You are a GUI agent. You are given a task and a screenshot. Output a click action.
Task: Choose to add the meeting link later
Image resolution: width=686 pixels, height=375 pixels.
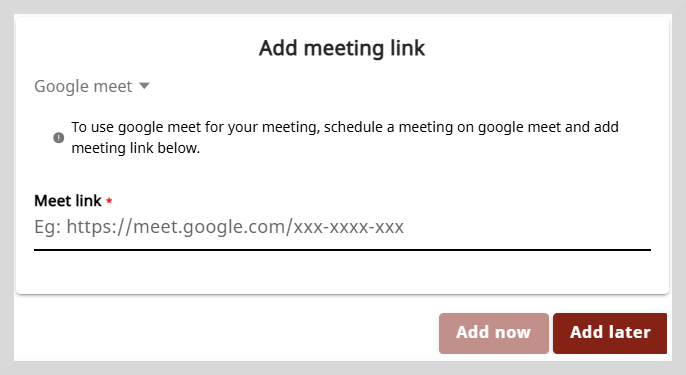(610, 333)
